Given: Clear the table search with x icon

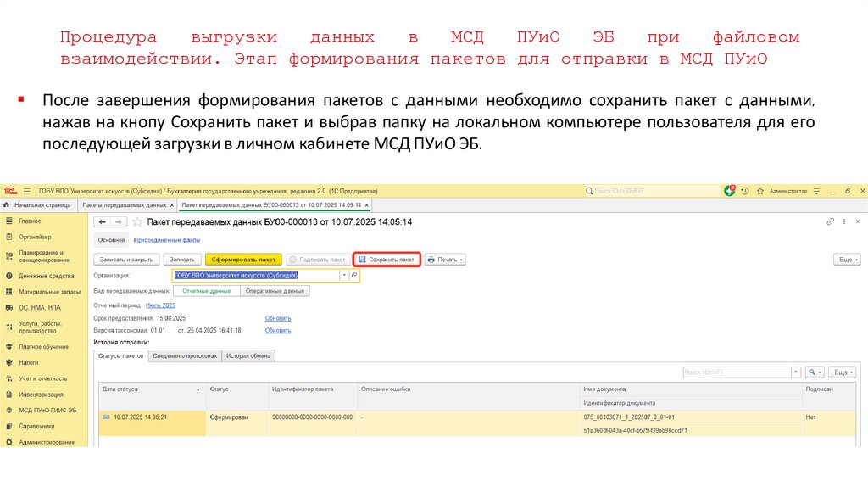Looking at the screenshot, I should (795, 372).
